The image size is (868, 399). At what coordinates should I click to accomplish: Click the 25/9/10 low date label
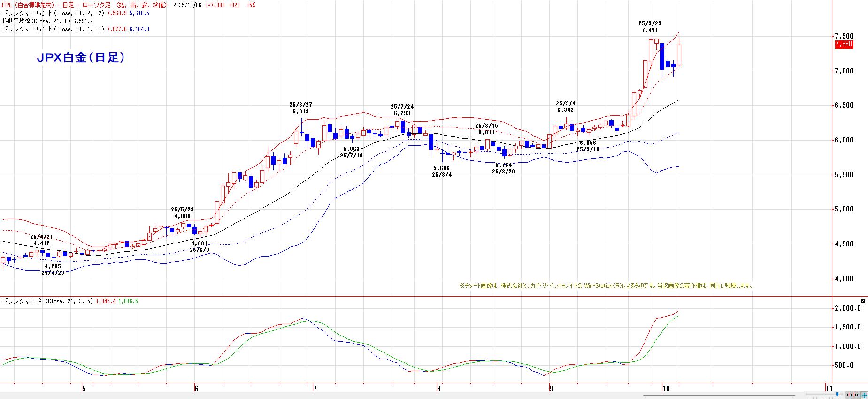pyautogui.click(x=588, y=149)
